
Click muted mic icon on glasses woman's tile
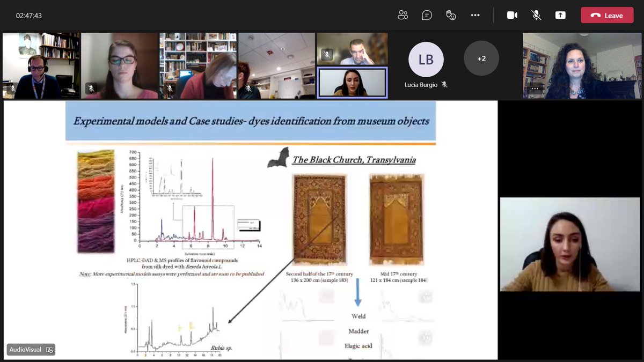[x=91, y=88]
